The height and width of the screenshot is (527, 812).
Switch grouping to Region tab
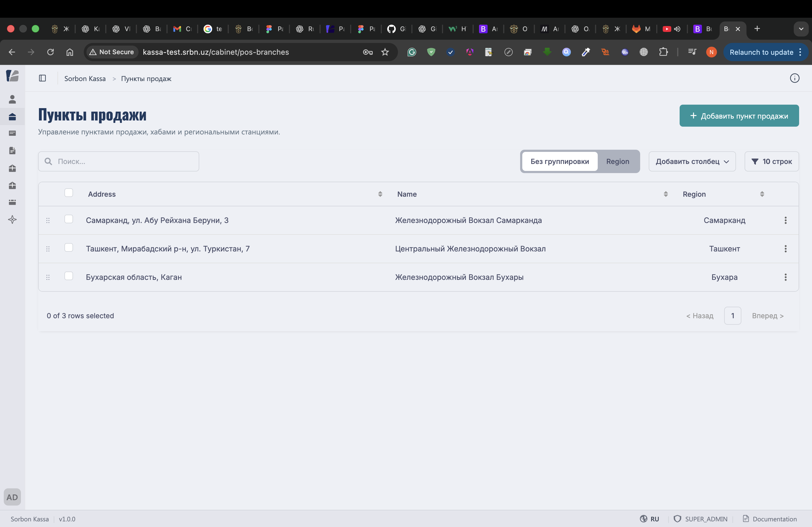coord(618,162)
